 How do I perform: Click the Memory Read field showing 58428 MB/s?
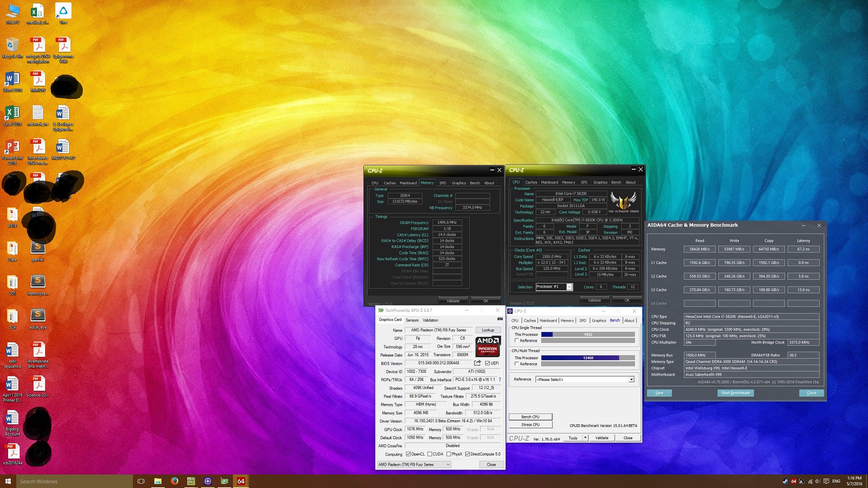[699, 249]
